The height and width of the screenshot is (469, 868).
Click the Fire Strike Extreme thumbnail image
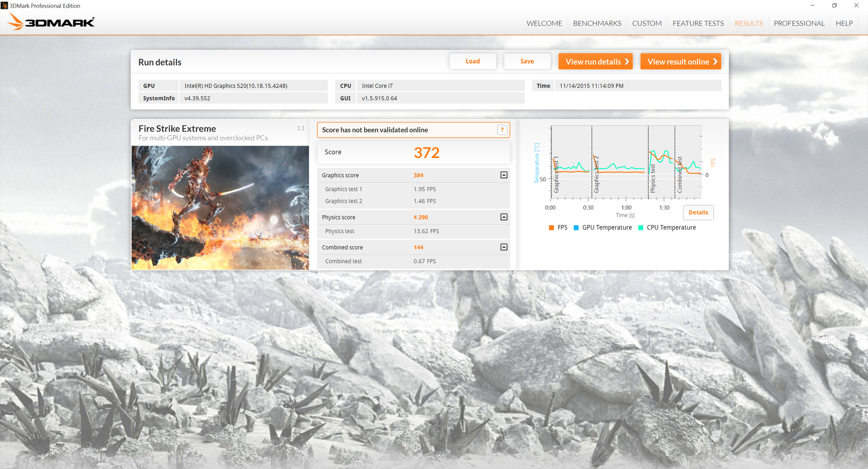tap(220, 208)
